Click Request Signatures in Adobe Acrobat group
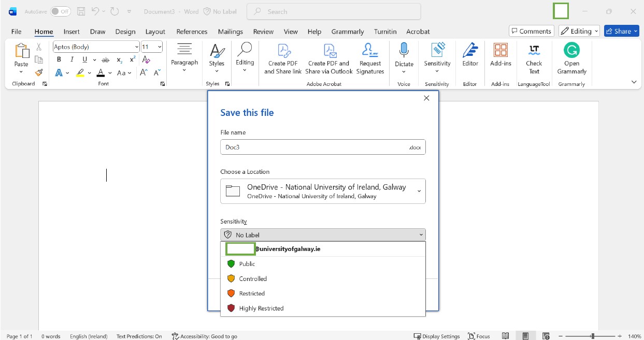The width and height of the screenshot is (644, 340). 370,58
